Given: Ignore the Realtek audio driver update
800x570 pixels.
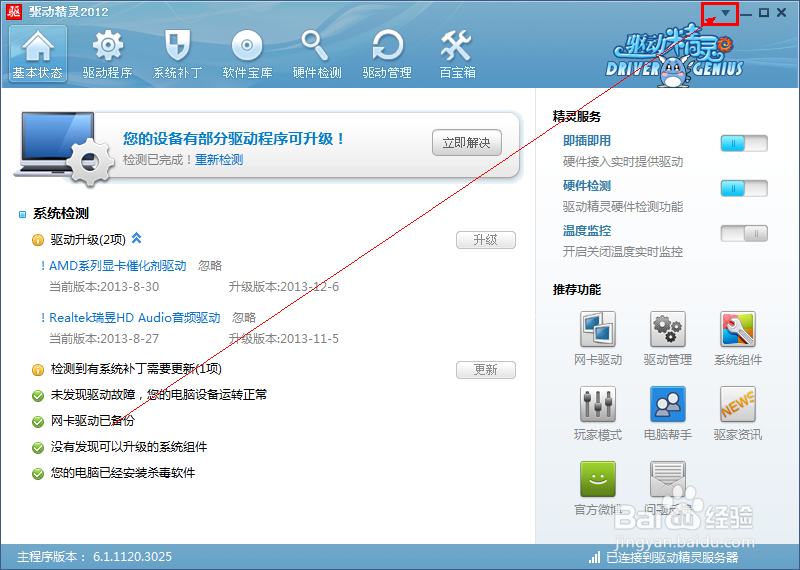Looking at the screenshot, I should click(244, 317).
